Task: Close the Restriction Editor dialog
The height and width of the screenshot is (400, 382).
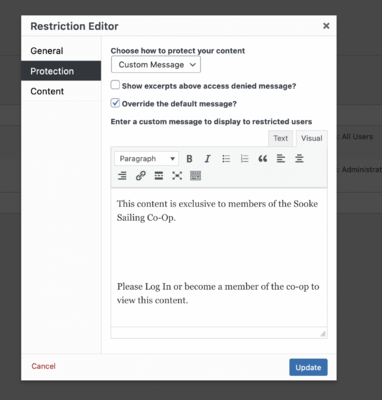Action: [x=326, y=26]
